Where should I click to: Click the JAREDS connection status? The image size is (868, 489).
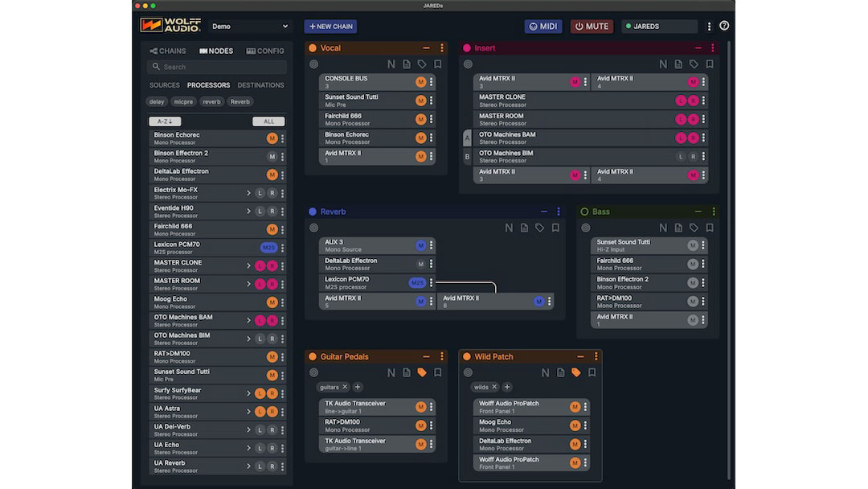click(659, 26)
